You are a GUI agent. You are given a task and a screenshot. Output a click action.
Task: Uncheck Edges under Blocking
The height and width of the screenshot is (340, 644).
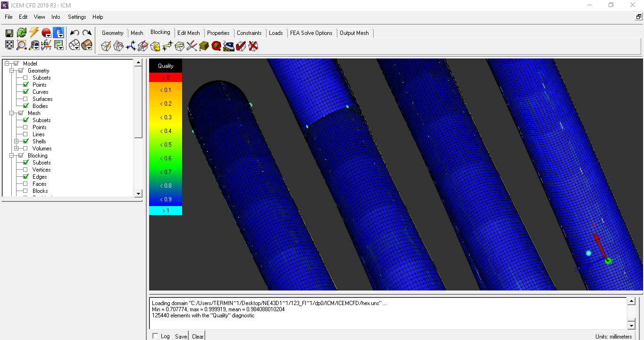coord(25,177)
